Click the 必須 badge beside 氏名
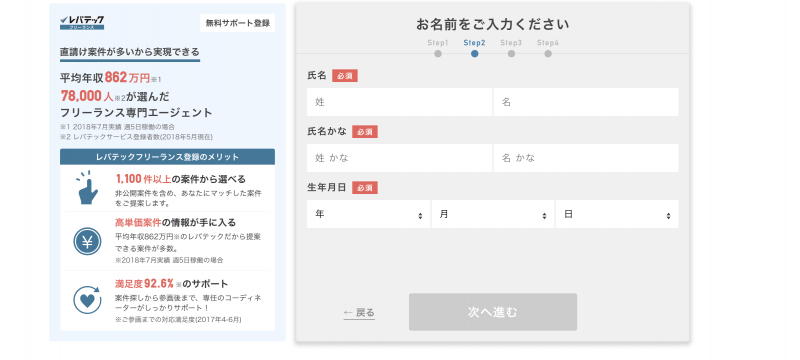 pyautogui.click(x=345, y=76)
